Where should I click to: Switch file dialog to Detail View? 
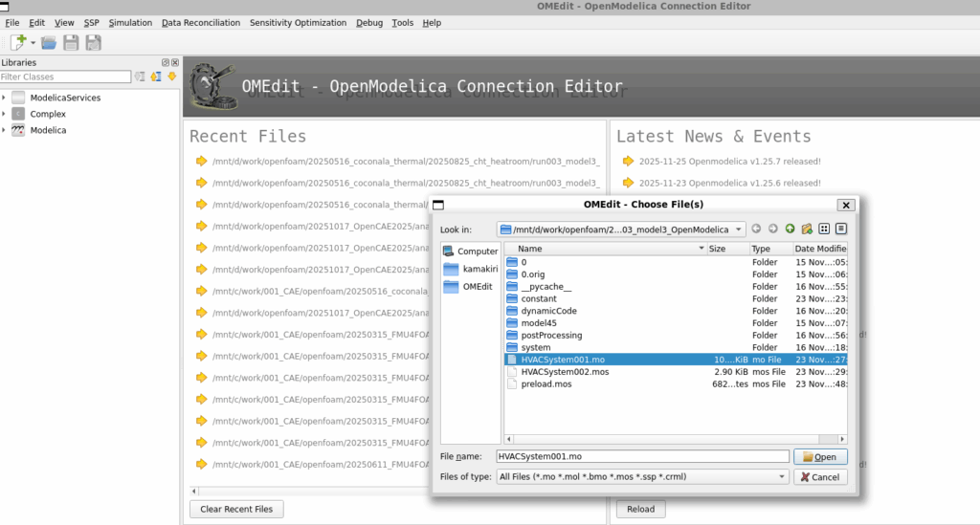pyautogui.click(x=841, y=229)
